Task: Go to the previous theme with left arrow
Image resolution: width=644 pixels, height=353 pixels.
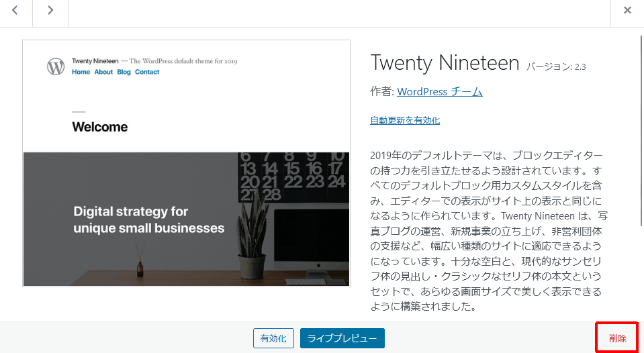Action: pos(15,11)
